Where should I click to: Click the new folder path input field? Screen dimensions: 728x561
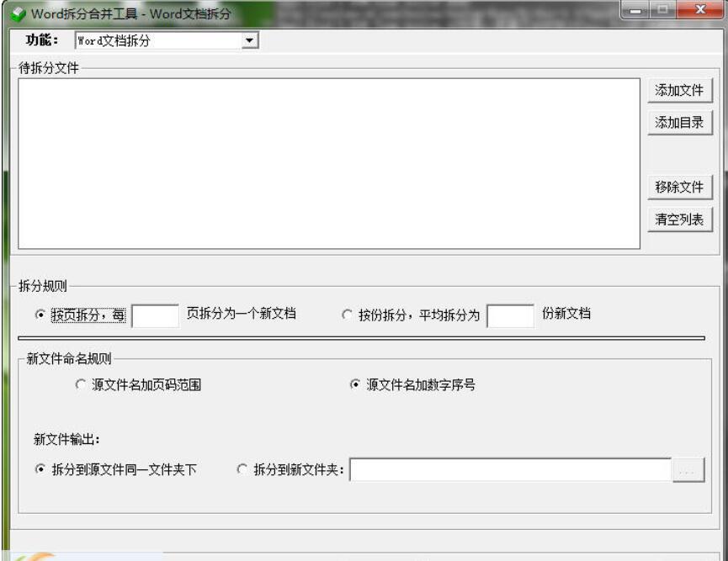click(x=510, y=469)
